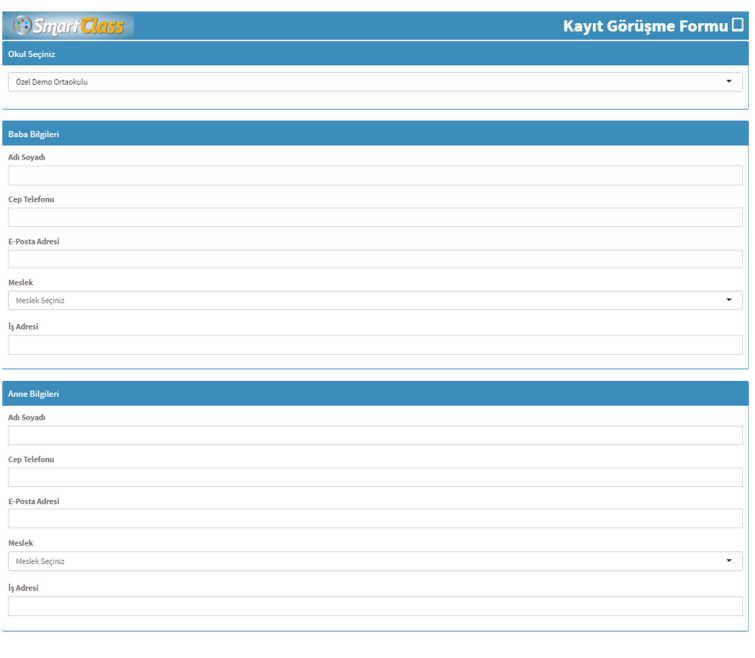Click the SmartClass logo
755x658 pixels.
tap(68, 26)
